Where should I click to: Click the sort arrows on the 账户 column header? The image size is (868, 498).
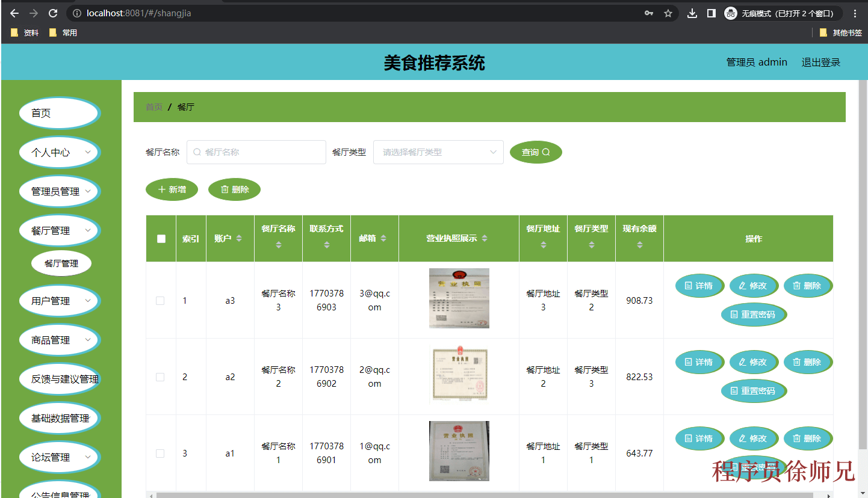point(238,239)
